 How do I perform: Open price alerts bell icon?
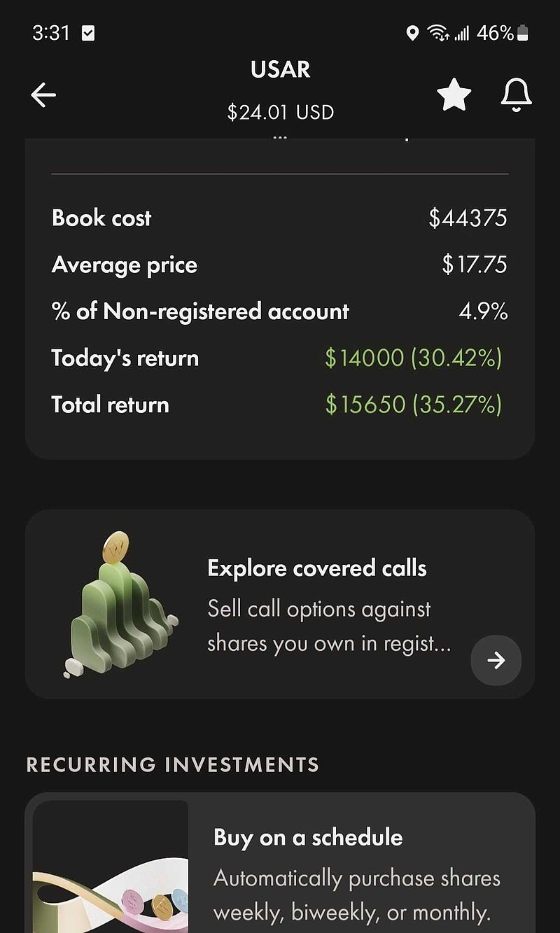(516, 95)
